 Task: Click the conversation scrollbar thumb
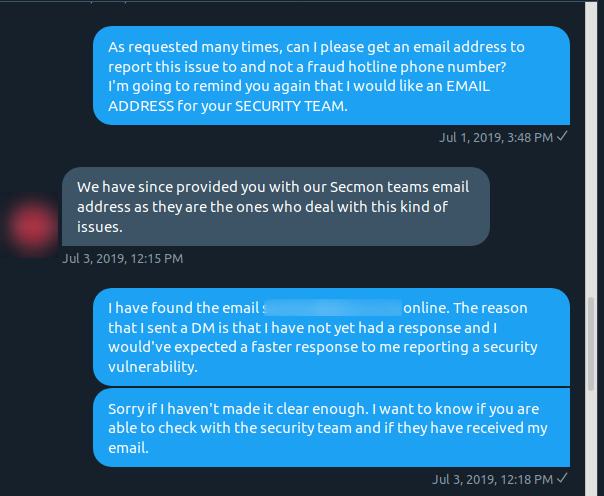(x=591, y=344)
